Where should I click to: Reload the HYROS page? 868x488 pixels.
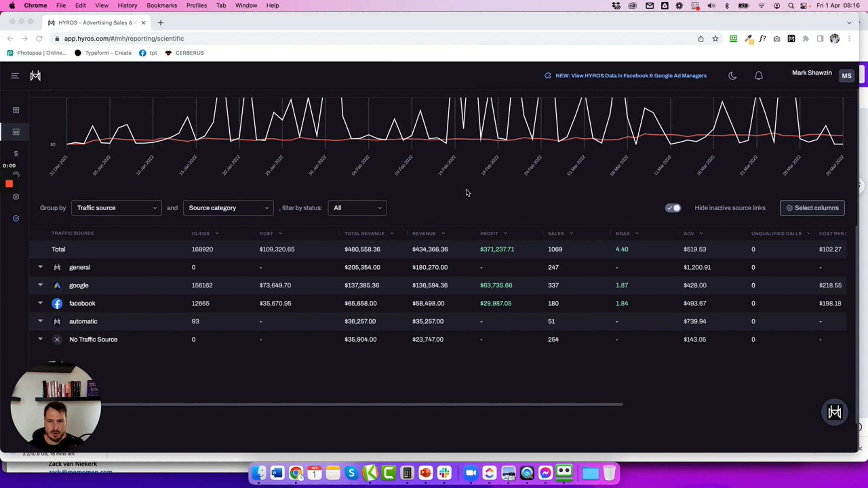39,39
